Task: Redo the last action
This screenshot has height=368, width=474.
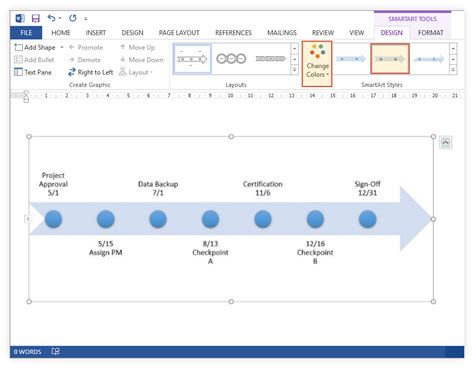Action: pos(73,18)
